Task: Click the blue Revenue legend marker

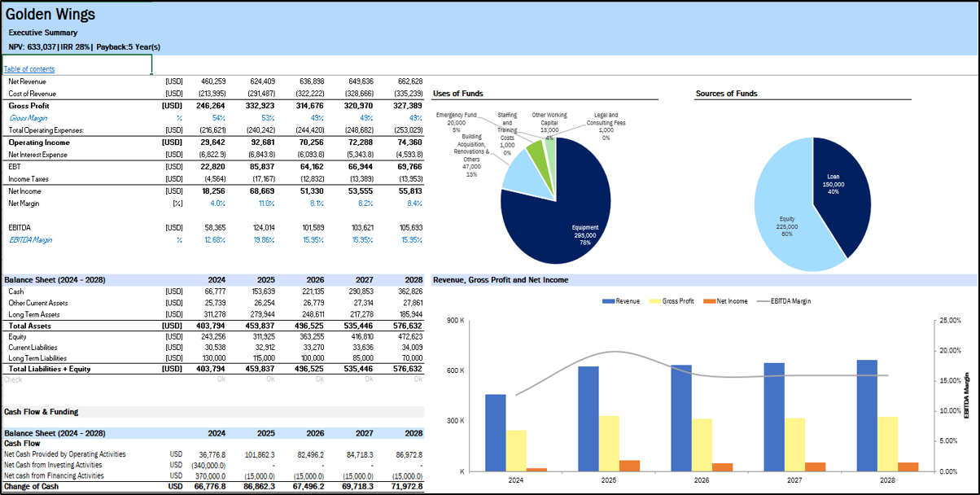Action: (608, 301)
